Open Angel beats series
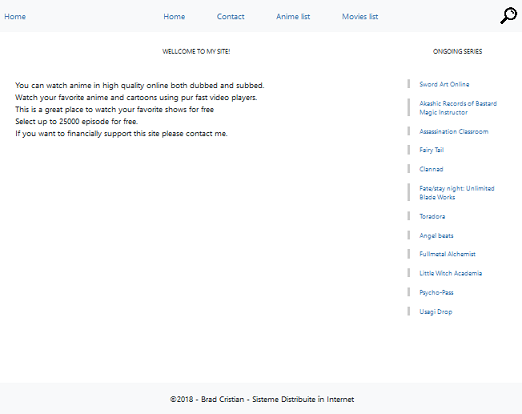Image resolution: width=522 pixels, height=414 pixels. tap(436, 236)
